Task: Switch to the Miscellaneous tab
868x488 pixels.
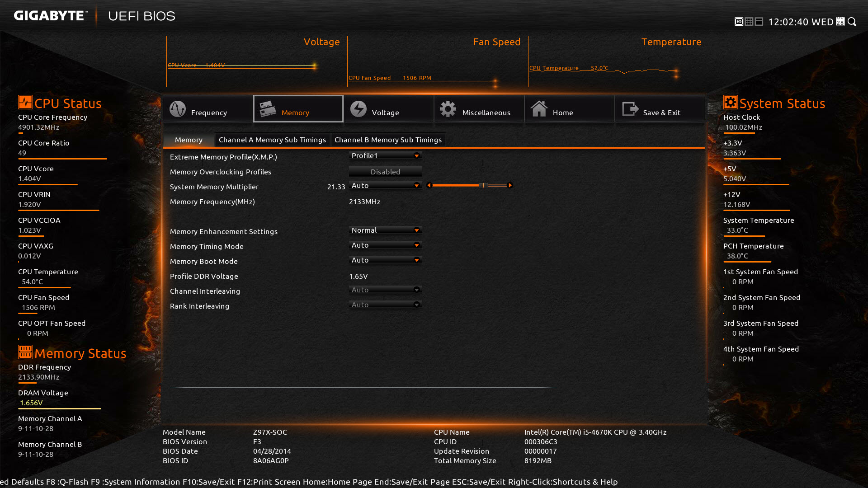Action: pos(479,109)
